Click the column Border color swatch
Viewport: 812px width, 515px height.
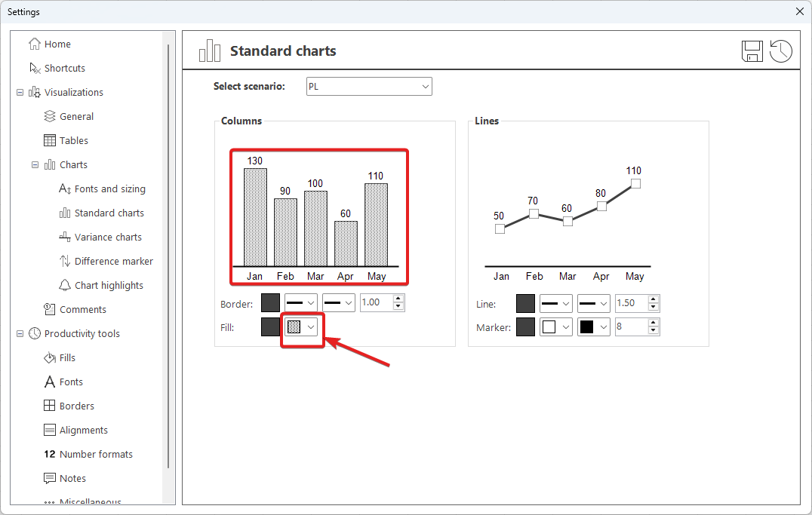click(x=270, y=303)
